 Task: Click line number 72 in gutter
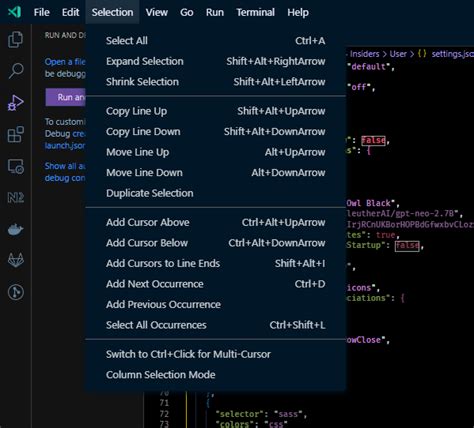pos(164,414)
